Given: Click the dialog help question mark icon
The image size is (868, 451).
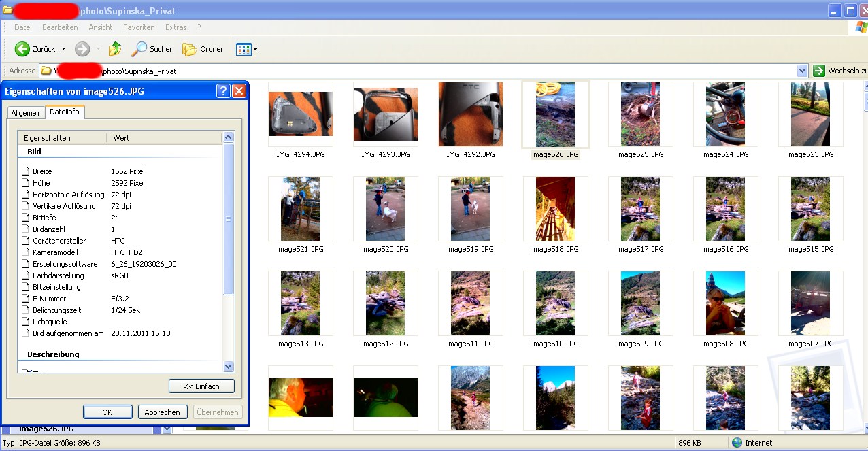Looking at the screenshot, I should pos(223,91).
